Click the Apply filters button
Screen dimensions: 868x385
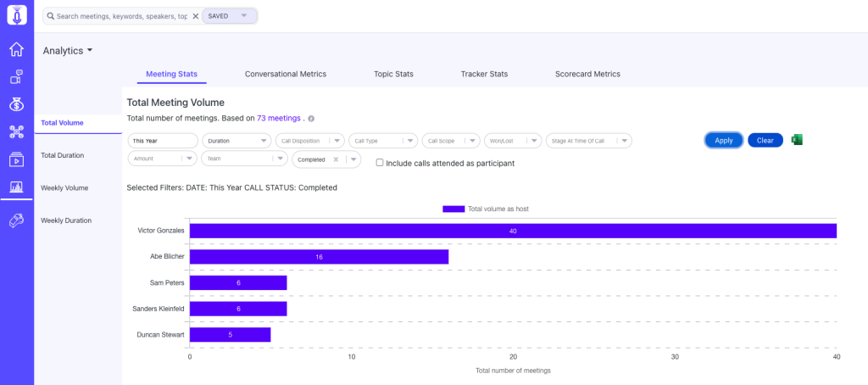coord(724,141)
